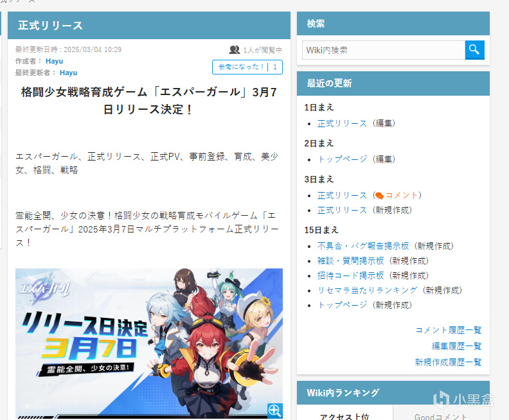The height and width of the screenshot is (420, 509).
Task: Click the 検索 panel header
Action: [x=393, y=24]
